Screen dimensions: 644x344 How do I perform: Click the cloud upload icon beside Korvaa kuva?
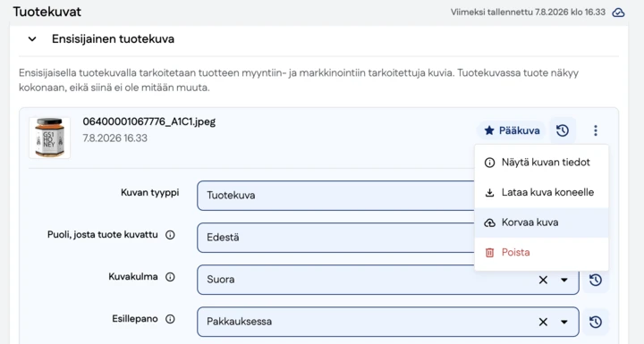[x=489, y=222]
